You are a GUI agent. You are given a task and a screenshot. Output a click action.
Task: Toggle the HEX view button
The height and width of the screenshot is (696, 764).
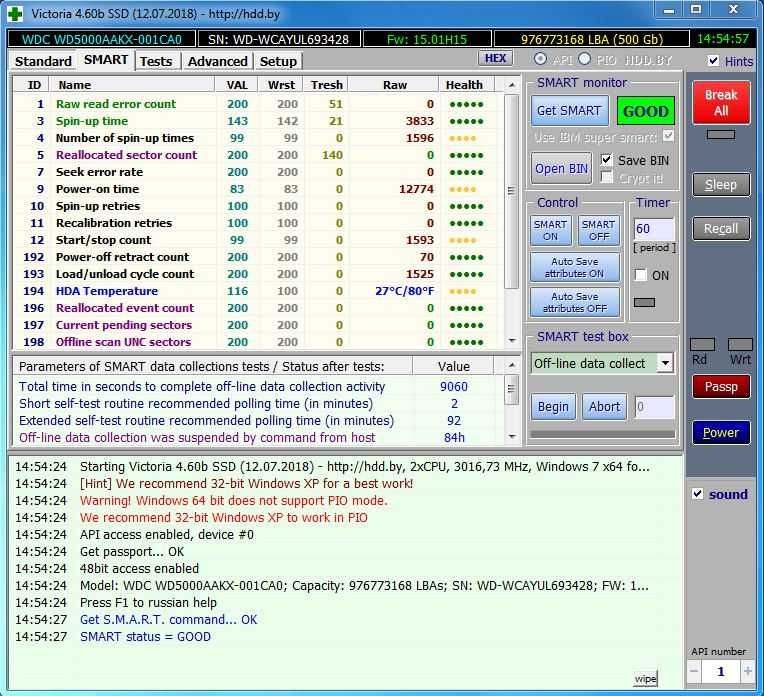click(496, 58)
